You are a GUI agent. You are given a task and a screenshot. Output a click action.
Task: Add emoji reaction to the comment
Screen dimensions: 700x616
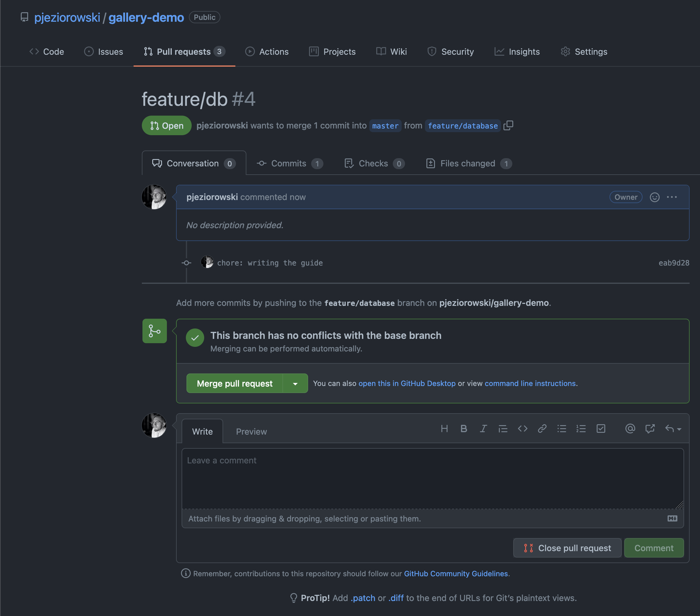coord(654,197)
